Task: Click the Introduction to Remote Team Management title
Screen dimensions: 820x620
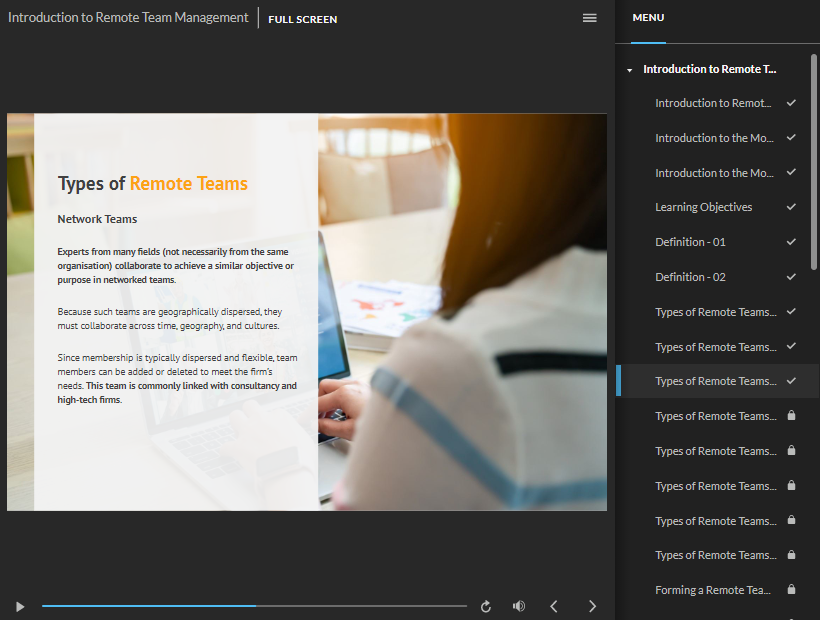Action: point(128,18)
